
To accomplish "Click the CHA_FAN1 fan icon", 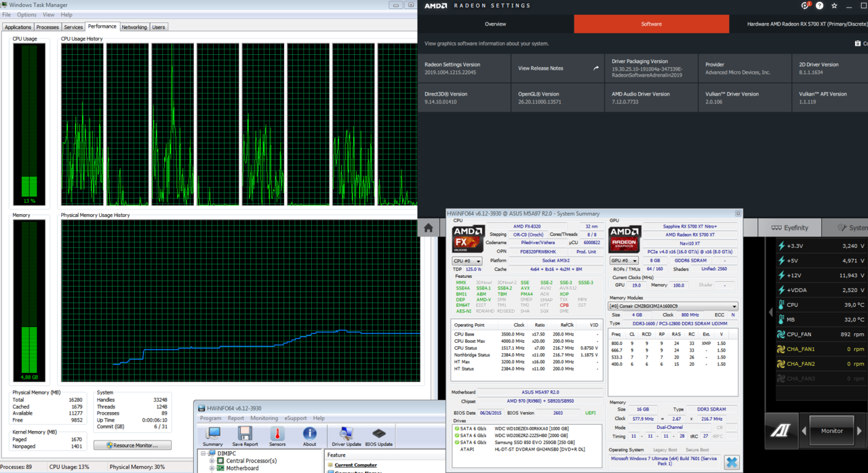I will pos(781,349).
